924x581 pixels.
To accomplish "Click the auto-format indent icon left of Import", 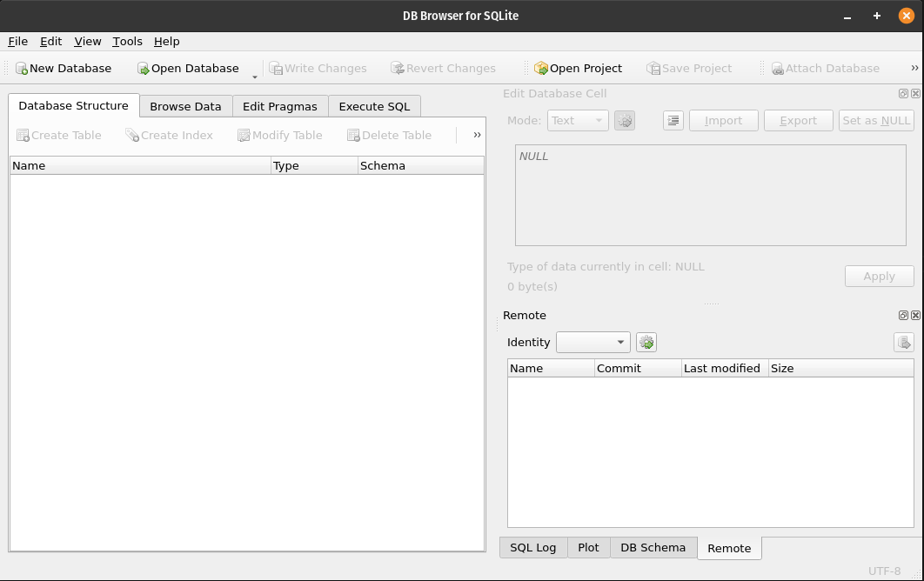I will point(673,121).
